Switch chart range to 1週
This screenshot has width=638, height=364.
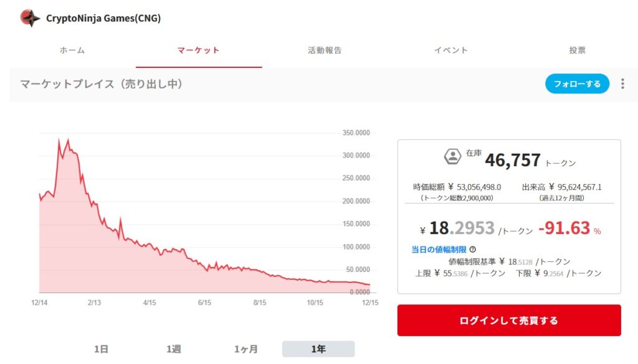[x=174, y=349]
